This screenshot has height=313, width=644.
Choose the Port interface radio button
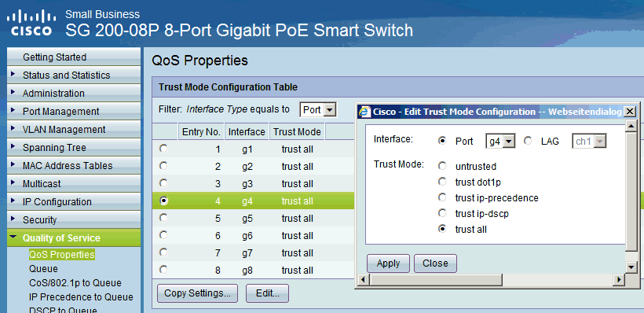click(x=442, y=141)
